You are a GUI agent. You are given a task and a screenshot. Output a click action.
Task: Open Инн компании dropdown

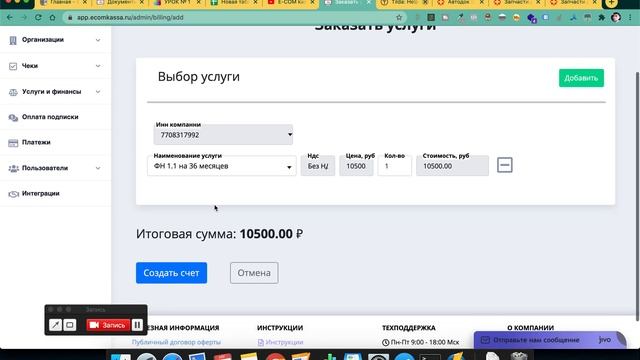pyautogui.click(x=223, y=135)
